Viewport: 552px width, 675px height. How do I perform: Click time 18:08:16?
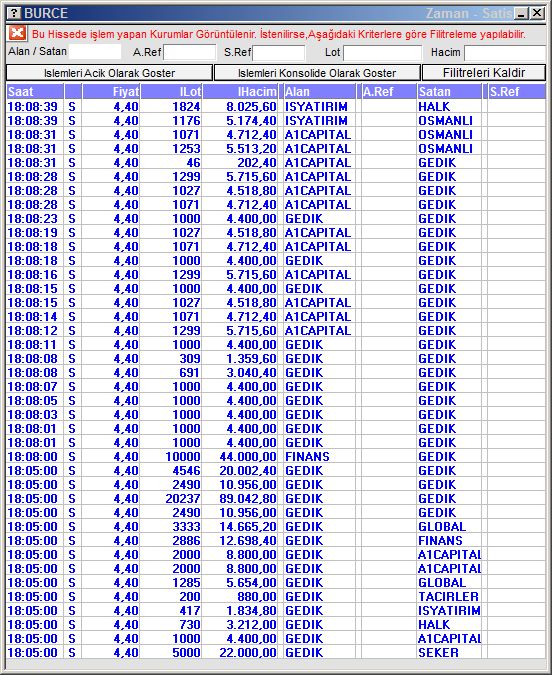click(33, 275)
